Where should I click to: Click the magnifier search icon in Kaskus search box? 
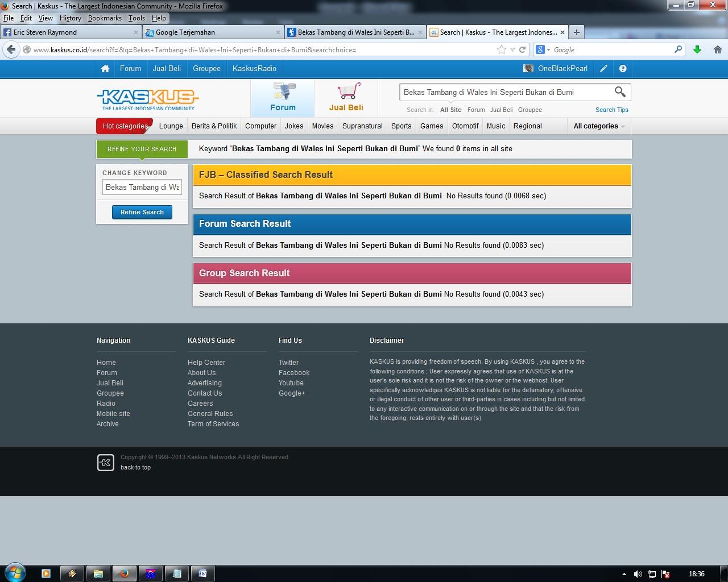point(620,92)
